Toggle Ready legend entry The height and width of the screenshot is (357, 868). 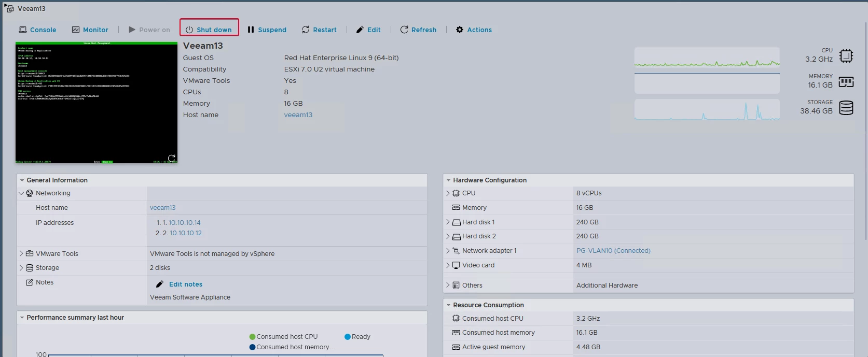357,337
